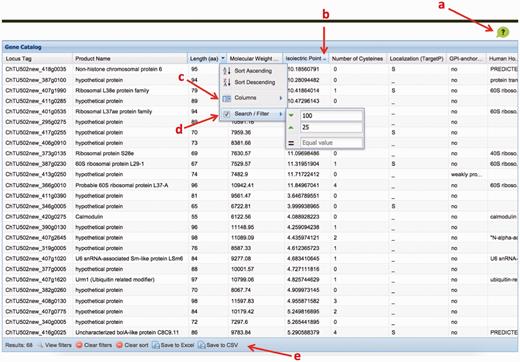This screenshot has height=362, width=520.
Task: Select the Ribosomal L37ae protein family cell
Action: (114, 111)
